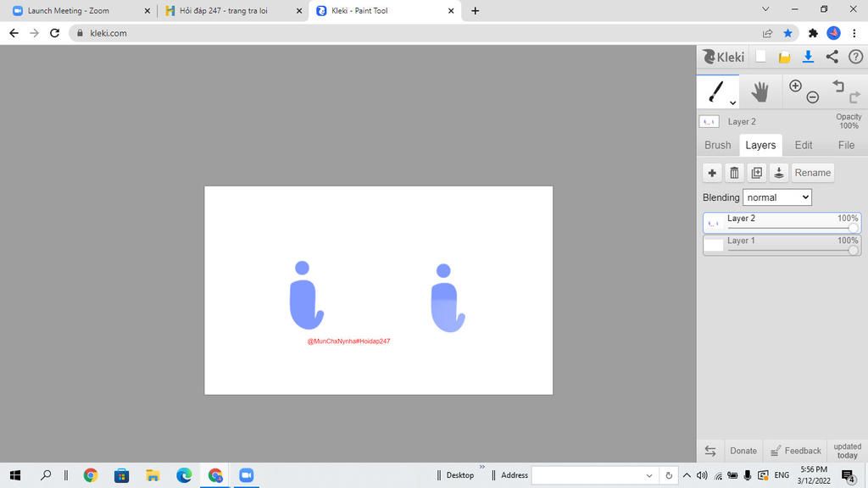Screen dimensions: 868x488
Task: Open a new browser tab
Action: 475,10
